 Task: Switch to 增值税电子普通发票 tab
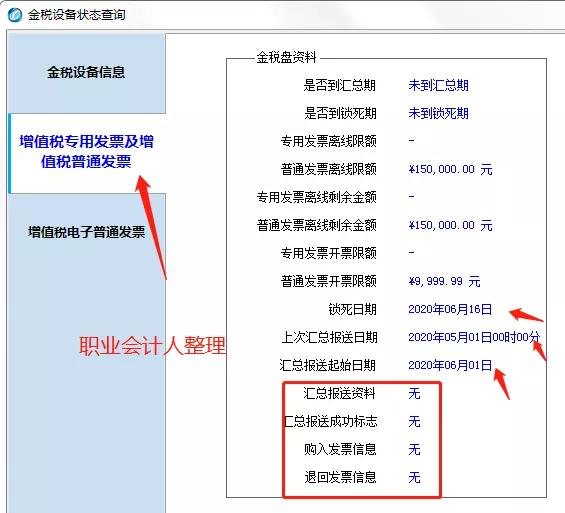pyautogui.click(x=86, y=232)
